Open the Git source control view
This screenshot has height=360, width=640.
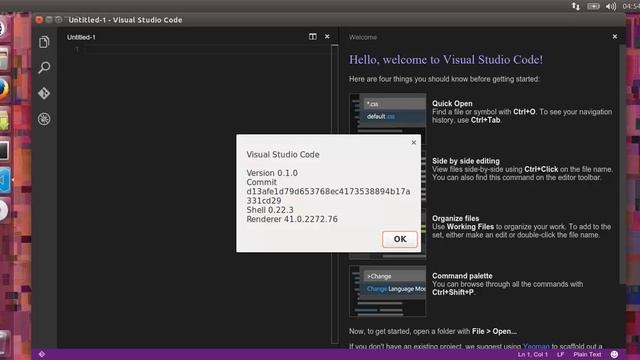44,93
